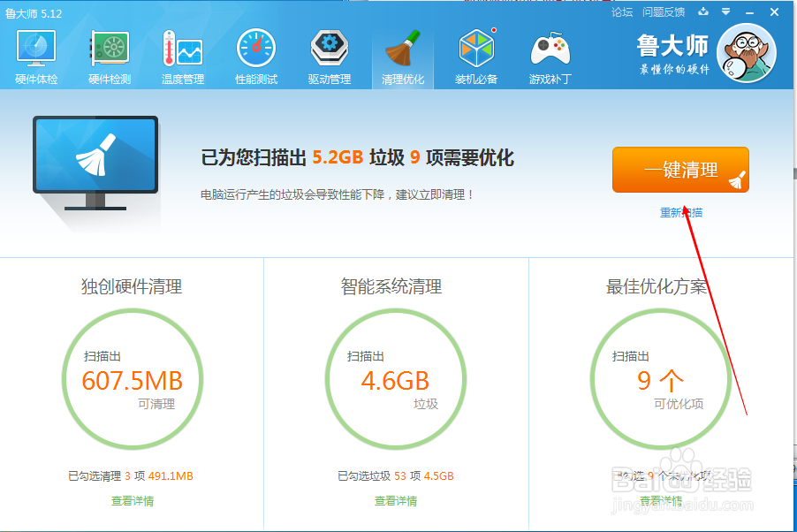
Task: Click the 独创硬件清理 heading
Action: pyautogui.click(x=132, y=287)
